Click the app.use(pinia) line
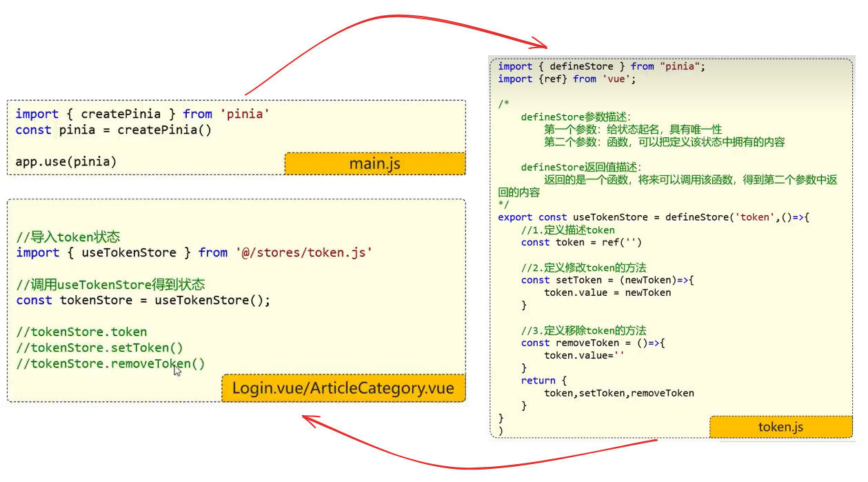Image resolution: width=868 pixels, height=482 pixels. point(66,162)
